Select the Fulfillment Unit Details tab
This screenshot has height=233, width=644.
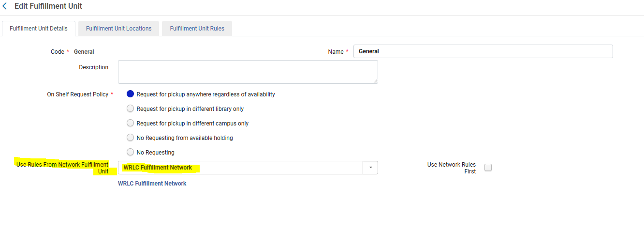coord(39,29)
